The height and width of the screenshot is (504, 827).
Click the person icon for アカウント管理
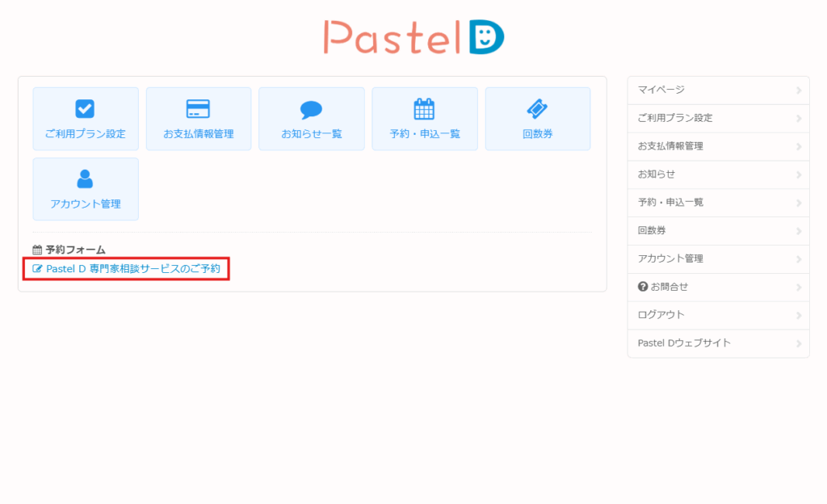point(85,179)
